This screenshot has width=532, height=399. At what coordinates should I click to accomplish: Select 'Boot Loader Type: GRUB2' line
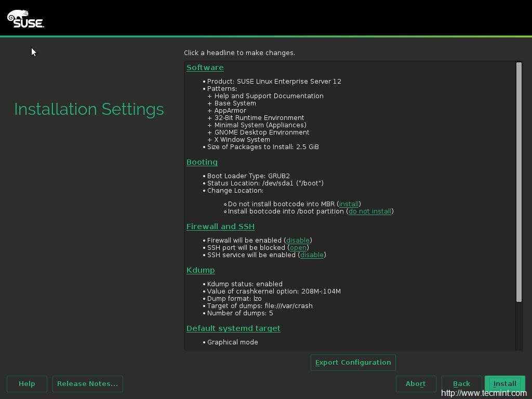click(x=248, y=176)
